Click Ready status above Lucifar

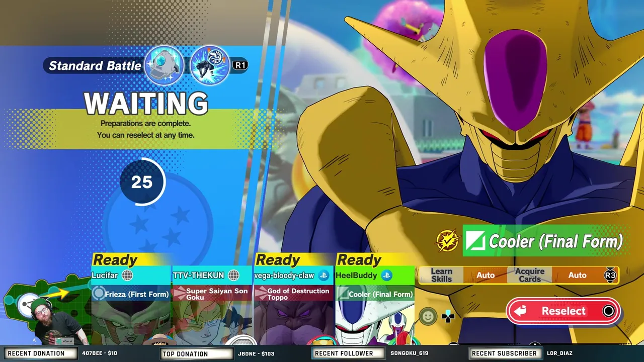115,259
